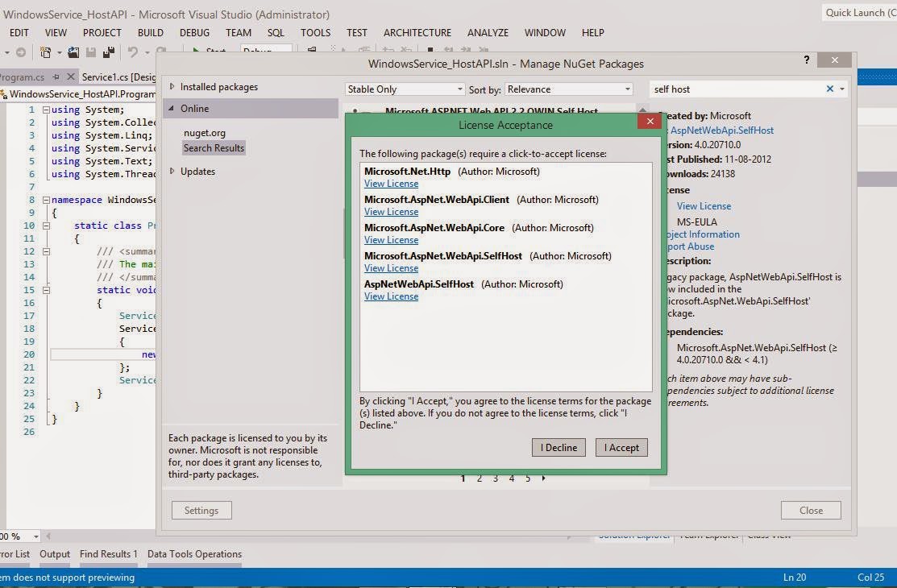897x588 pixels.
Task: Collapse the Online section
Action: [172, 108]
